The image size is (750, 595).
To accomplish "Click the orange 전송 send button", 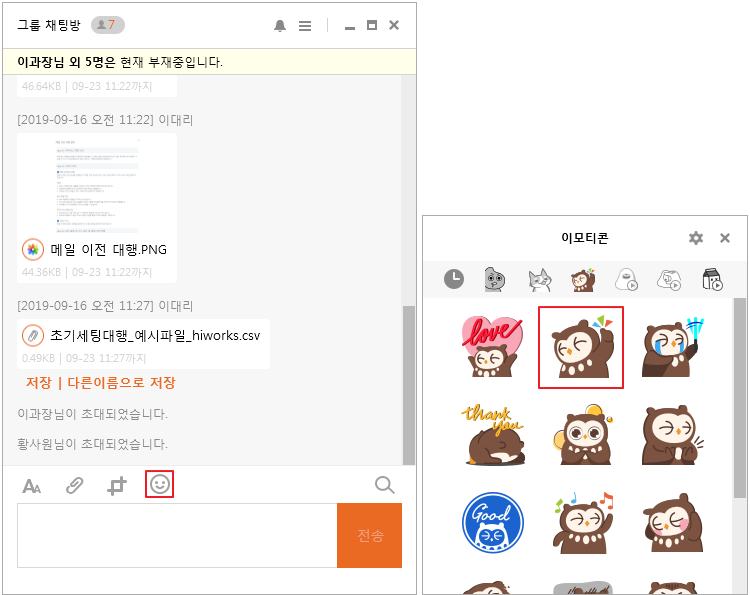I will tap(369, 535).
